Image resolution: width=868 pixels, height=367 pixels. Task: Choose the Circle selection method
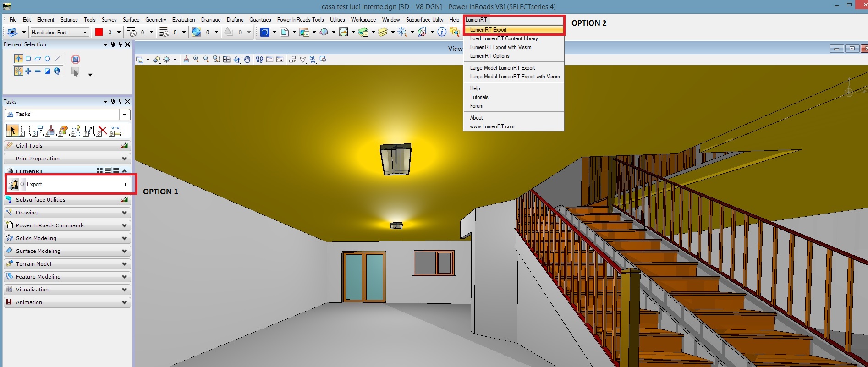47,59
